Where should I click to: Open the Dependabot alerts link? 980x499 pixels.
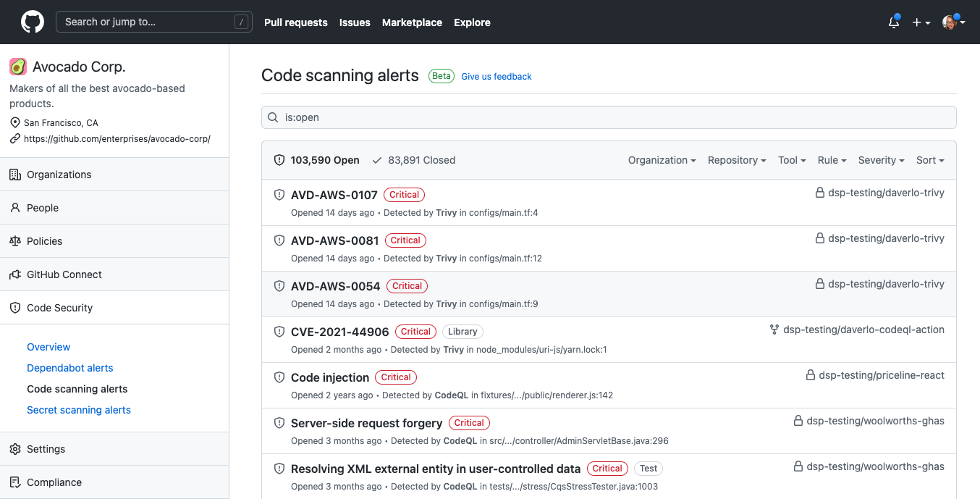(x=69, y=368)
